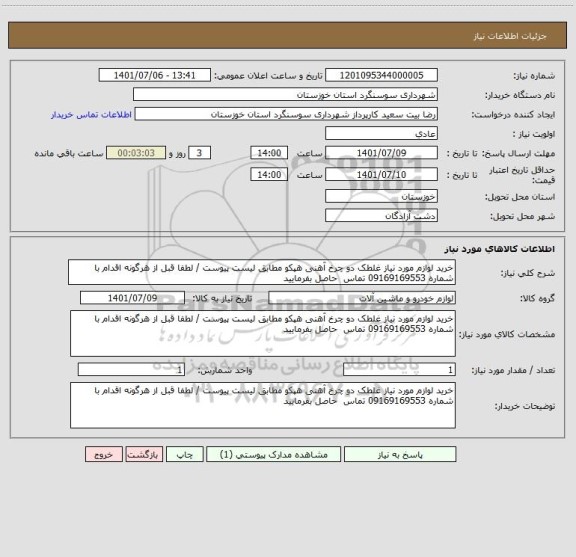
Task: Open مشاهده مدارک پیوستی (1) attachments
Action: [274, 454]
